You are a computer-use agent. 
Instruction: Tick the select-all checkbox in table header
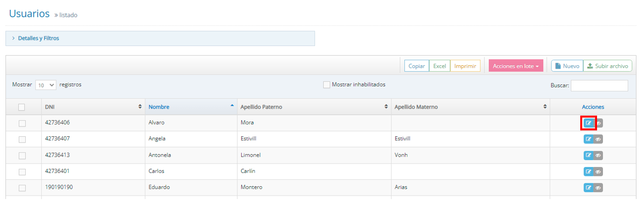pyautogui.click(x=22, y=107)
